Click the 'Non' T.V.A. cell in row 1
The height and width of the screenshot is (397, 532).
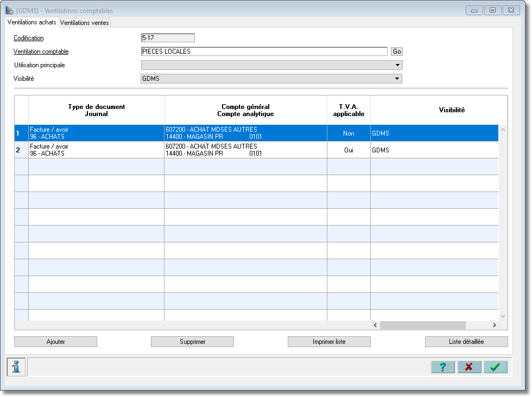click(349, 133)
